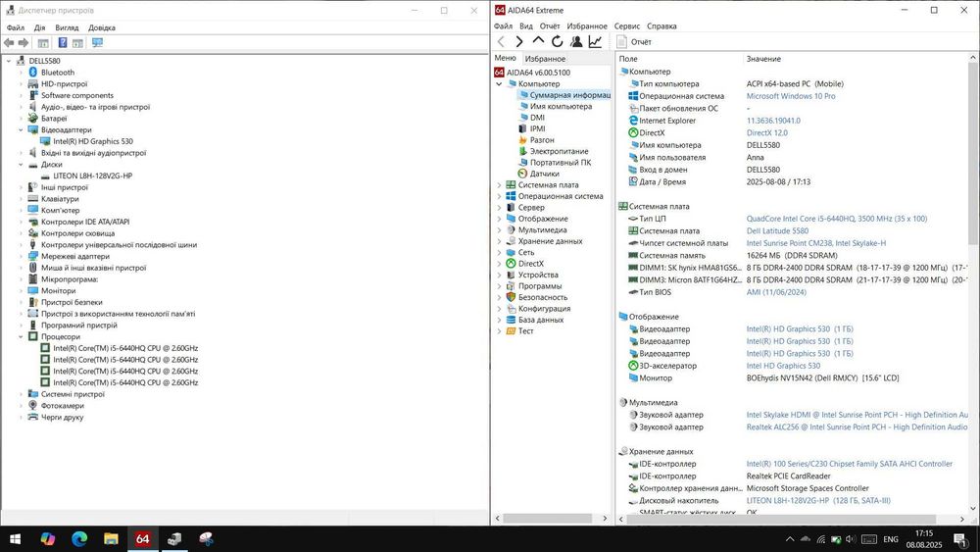Screen dimensions: 980x552
Task: Click AIDA64 Back navigation arrow
Action: (501, 41)
